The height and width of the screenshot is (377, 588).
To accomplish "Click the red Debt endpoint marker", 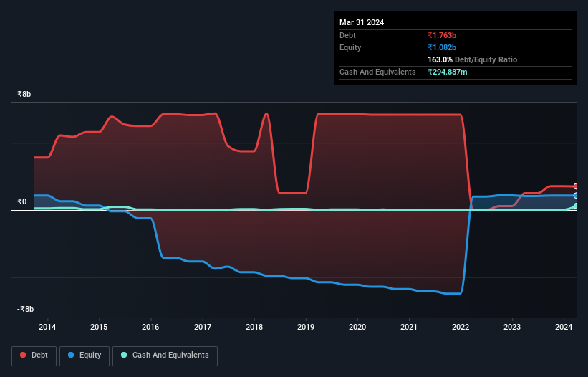I will click(576, 186).
